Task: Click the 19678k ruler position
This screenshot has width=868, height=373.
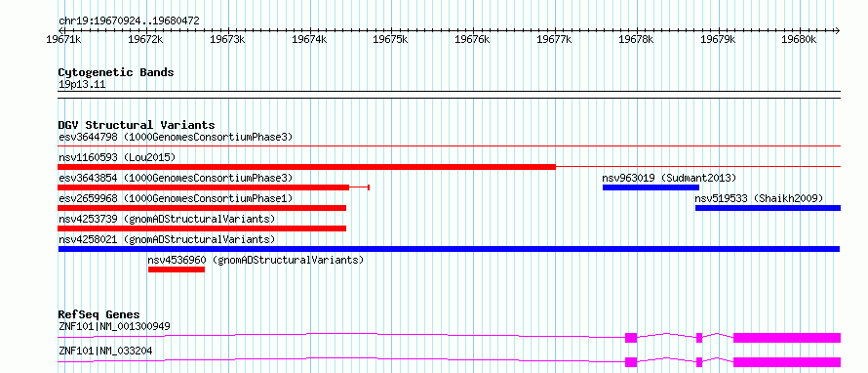Action: click(637, 39)
